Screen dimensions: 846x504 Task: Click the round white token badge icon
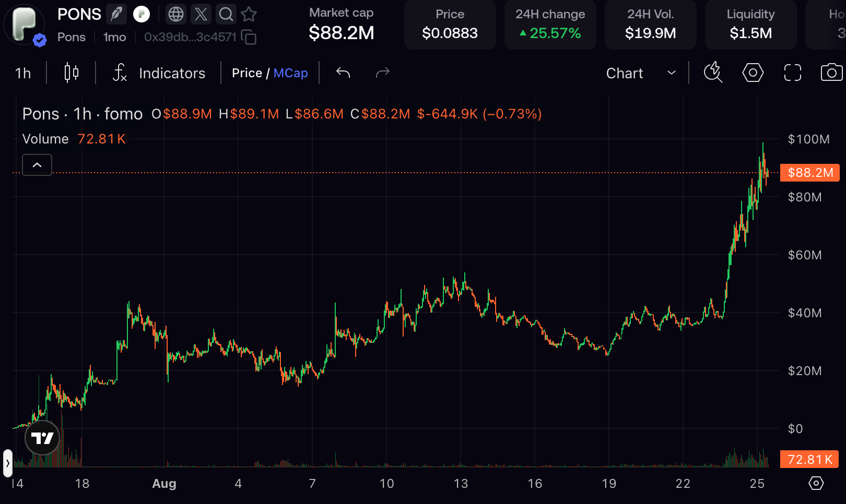pyautogui.click(x=142, y=14)
